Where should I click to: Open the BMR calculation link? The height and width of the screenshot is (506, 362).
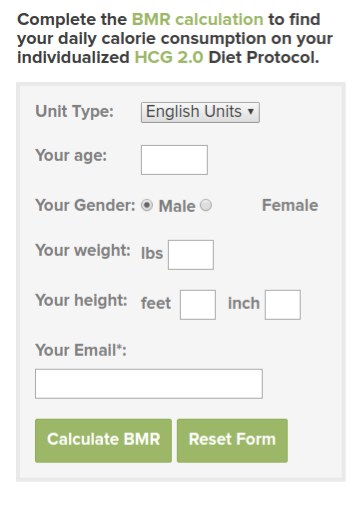[198, 19]
